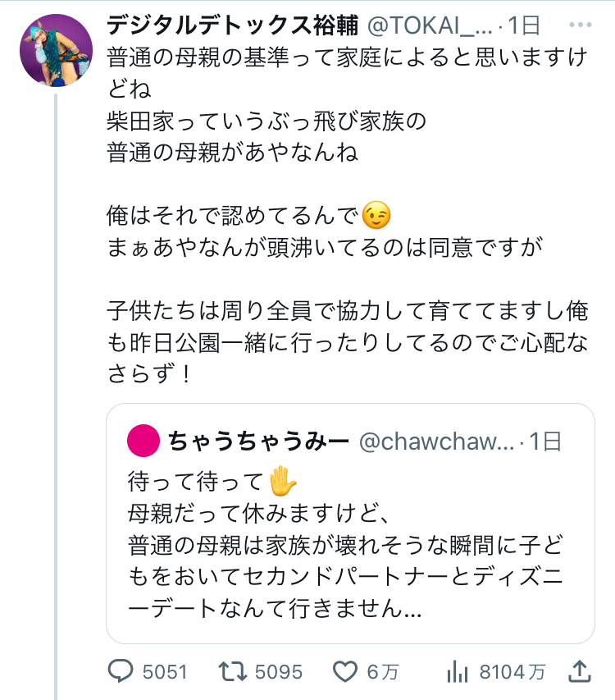Click the display name デジタルデトックス裕輔

click(x=233, y=25)
